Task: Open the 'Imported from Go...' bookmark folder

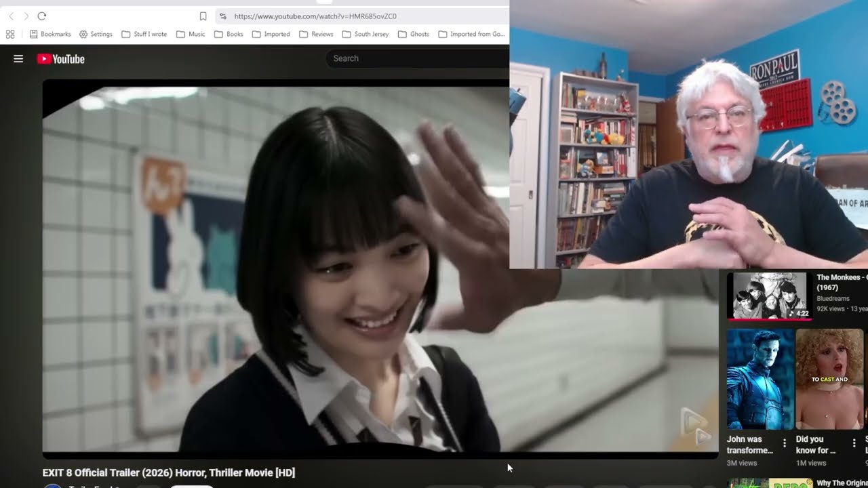Action: [472, 34]
